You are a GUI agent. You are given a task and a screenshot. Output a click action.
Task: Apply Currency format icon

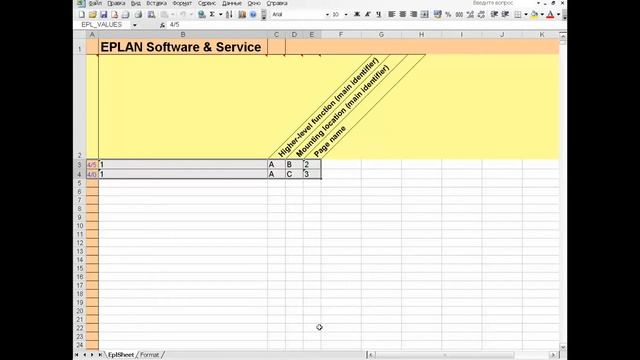[x=438, y=15]
